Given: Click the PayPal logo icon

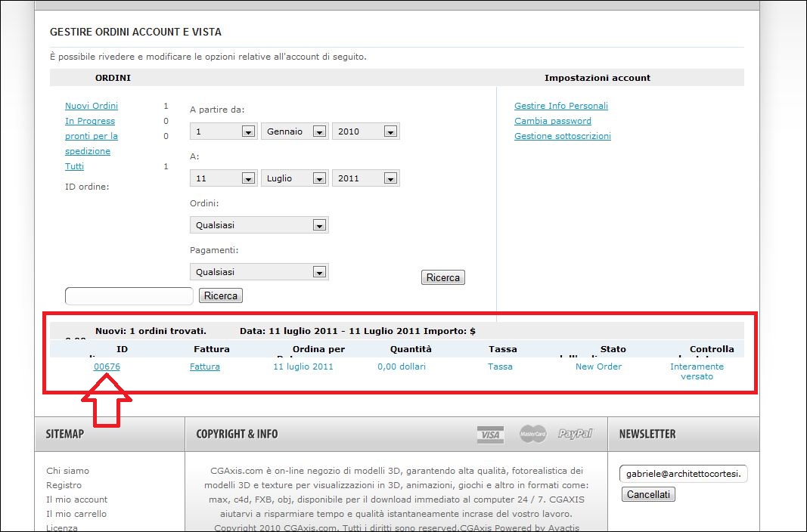Looking at the screenshot, I should [575, 434].
